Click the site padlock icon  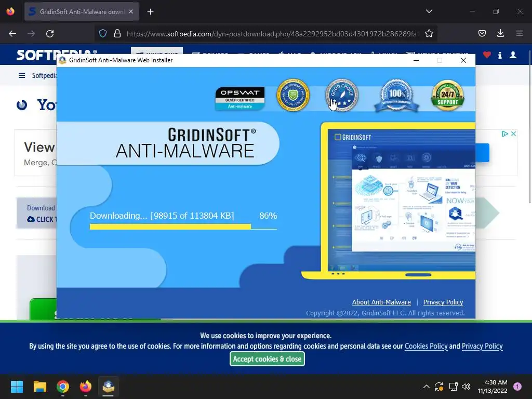click(x=117, y=34)
